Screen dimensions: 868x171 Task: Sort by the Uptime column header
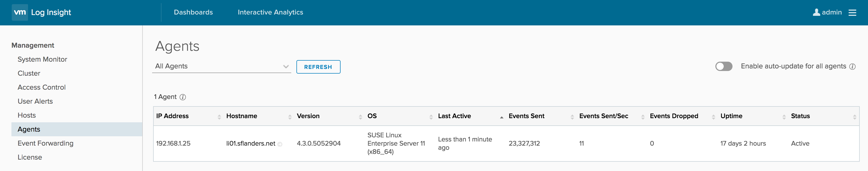[x=731, y=116]
